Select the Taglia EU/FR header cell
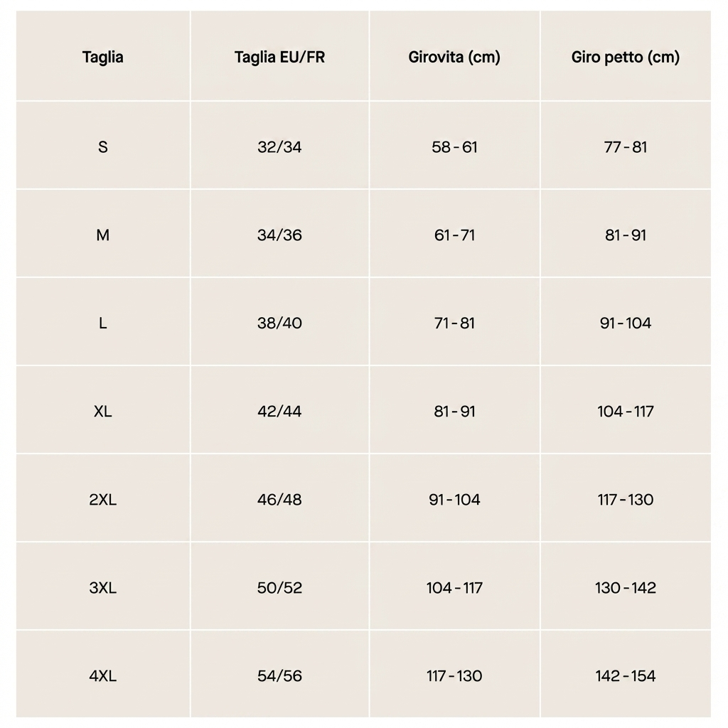This screenshot has height=728, width=728. point(279,57)
